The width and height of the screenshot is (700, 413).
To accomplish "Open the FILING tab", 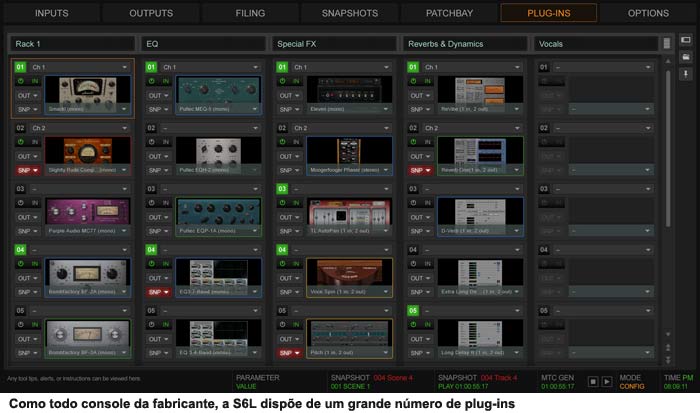I will 250,13.
